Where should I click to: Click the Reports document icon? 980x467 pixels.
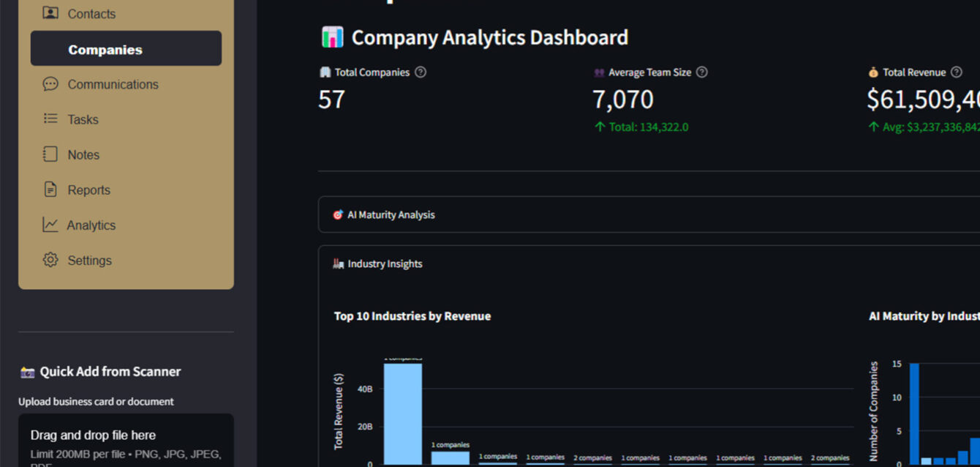(x=50, y=190)
